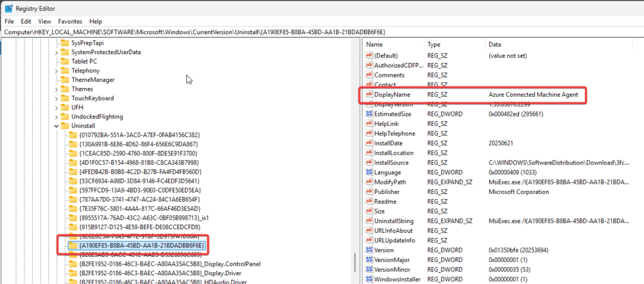This screenshot has width=644, height=284.
Task: Select the Telephony folder icon
Action: (65, 71)
